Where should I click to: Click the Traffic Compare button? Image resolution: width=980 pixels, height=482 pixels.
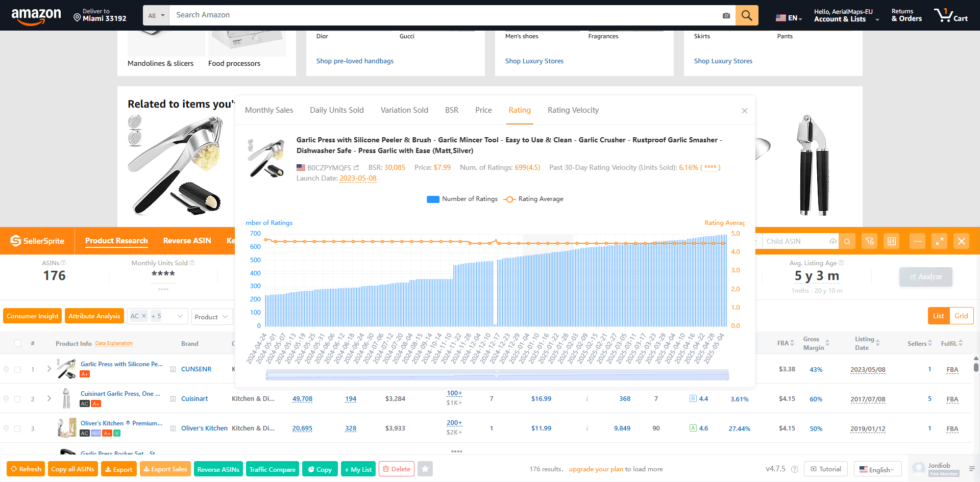273,469
